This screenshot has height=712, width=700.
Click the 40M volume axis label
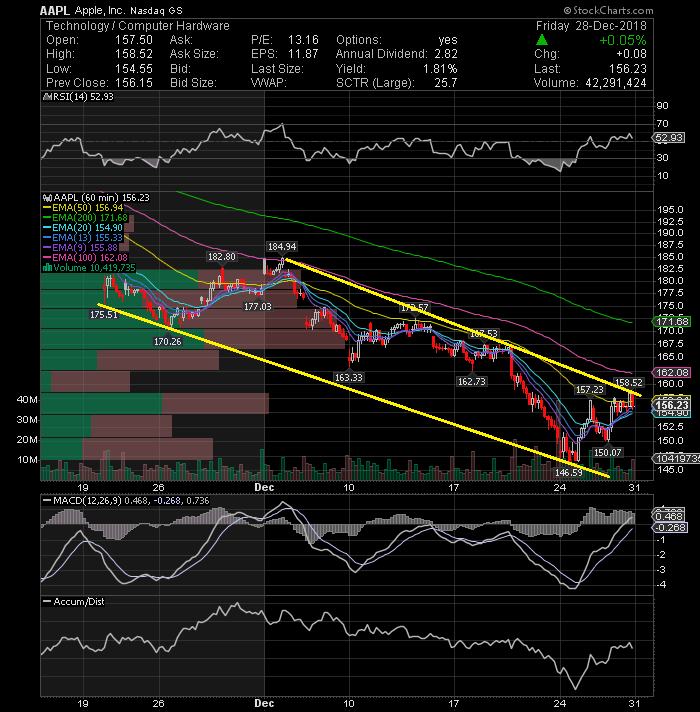coord(27,400)
